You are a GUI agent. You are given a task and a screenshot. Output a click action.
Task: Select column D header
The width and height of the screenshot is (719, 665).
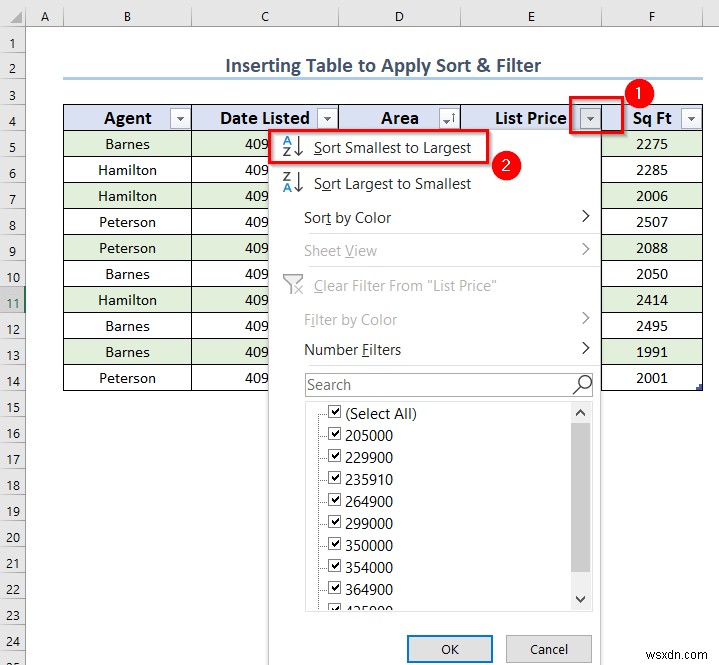pyautogui.click(x=399, y=17)
